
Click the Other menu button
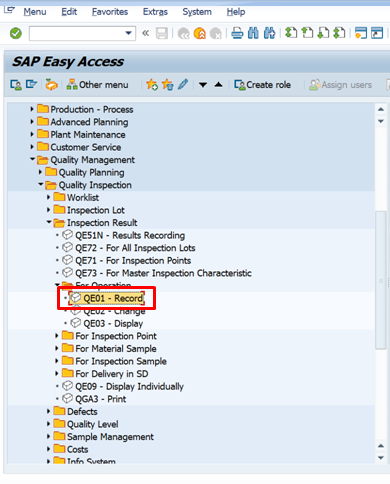[97, 85]
